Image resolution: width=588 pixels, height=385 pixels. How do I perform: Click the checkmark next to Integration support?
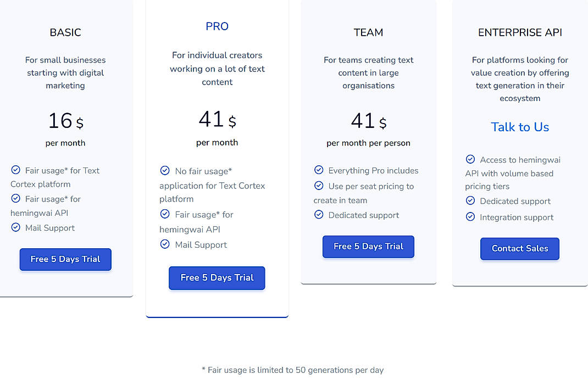(x=470, y=216)
